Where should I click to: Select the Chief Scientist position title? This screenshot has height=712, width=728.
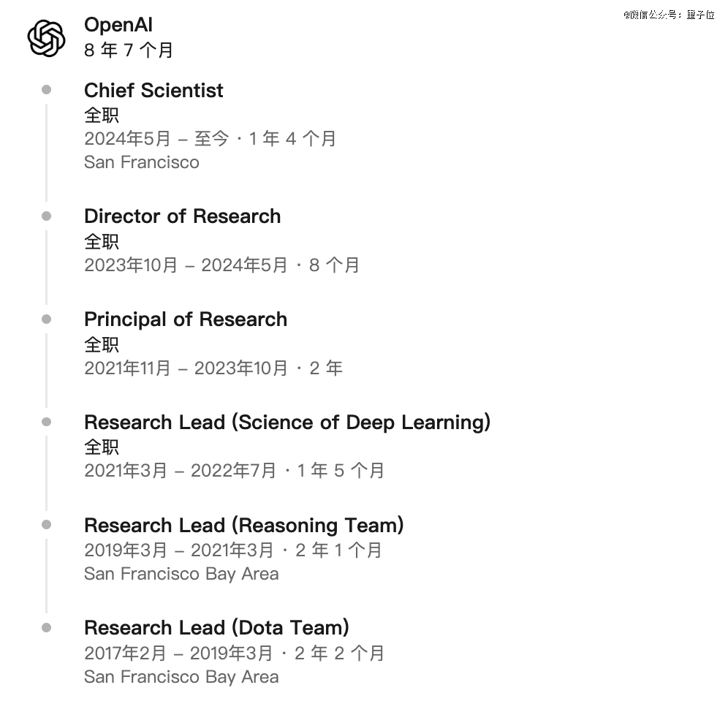pos(153,90)
